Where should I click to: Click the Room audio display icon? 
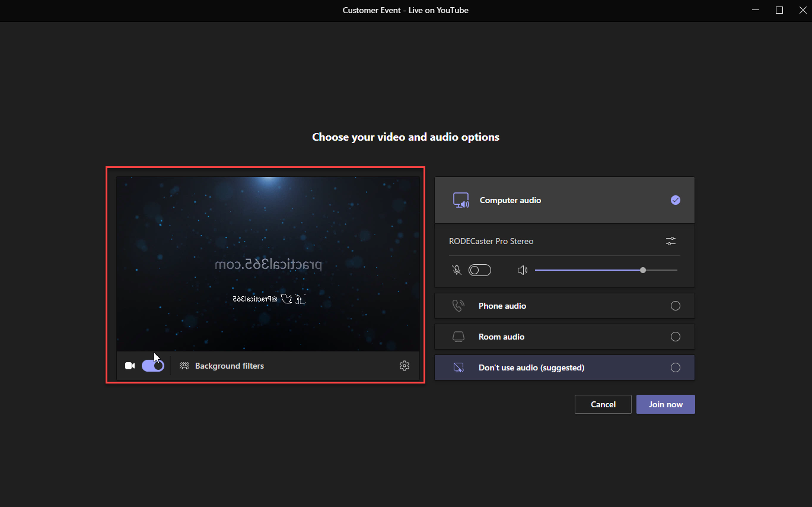point(458,336)
